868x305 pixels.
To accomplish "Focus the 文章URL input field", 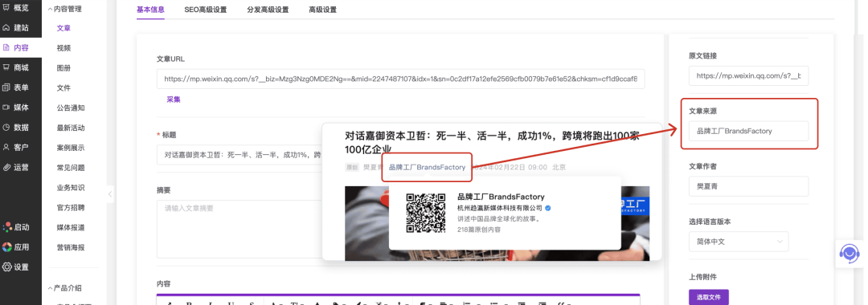I will [400, 79].
